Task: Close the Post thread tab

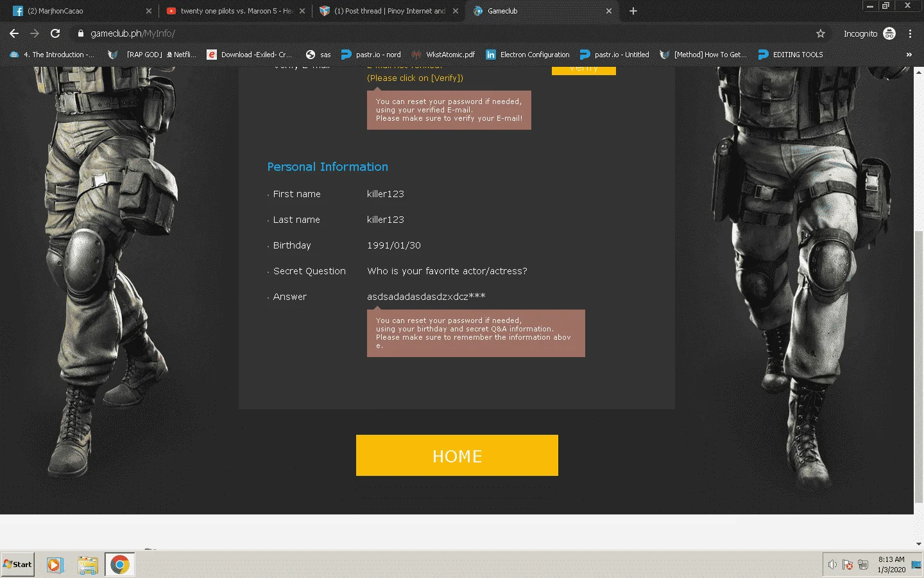Action: pyautogui.click(x=456, y=11)
